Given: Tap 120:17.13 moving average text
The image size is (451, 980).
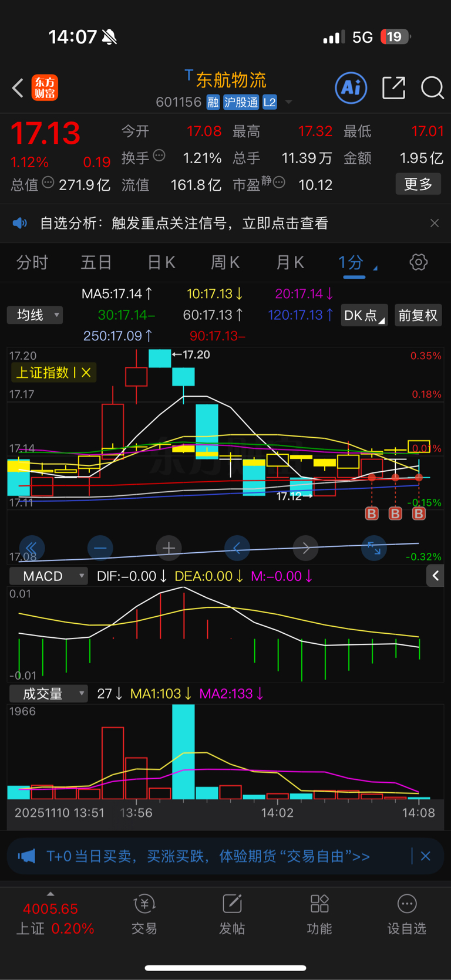Looking at the screenshot, I should tap(300, 315).
